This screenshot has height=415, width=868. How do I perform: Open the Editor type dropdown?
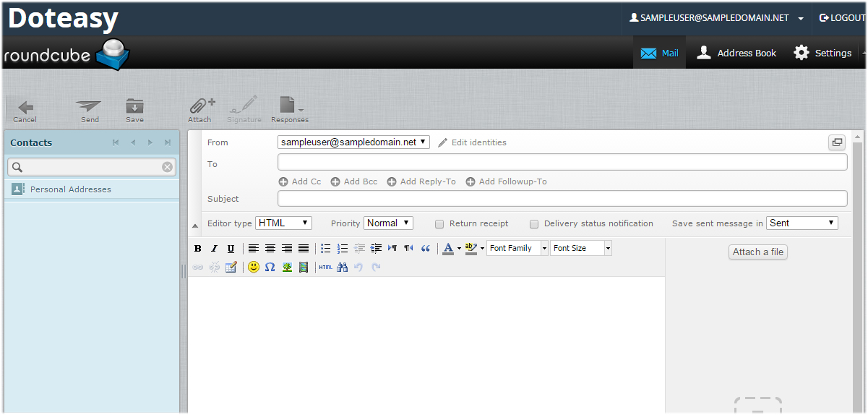(x=283, y=223)
